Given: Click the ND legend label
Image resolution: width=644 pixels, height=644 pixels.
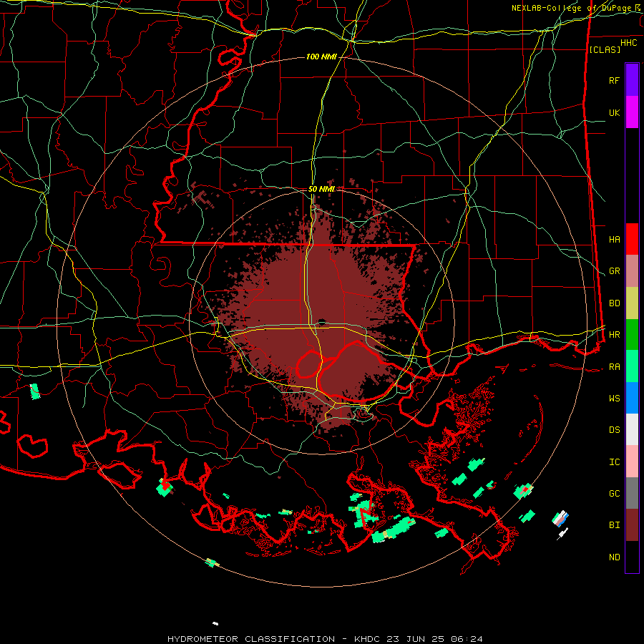Looking at the screenshot, I should tap(614, 557).
